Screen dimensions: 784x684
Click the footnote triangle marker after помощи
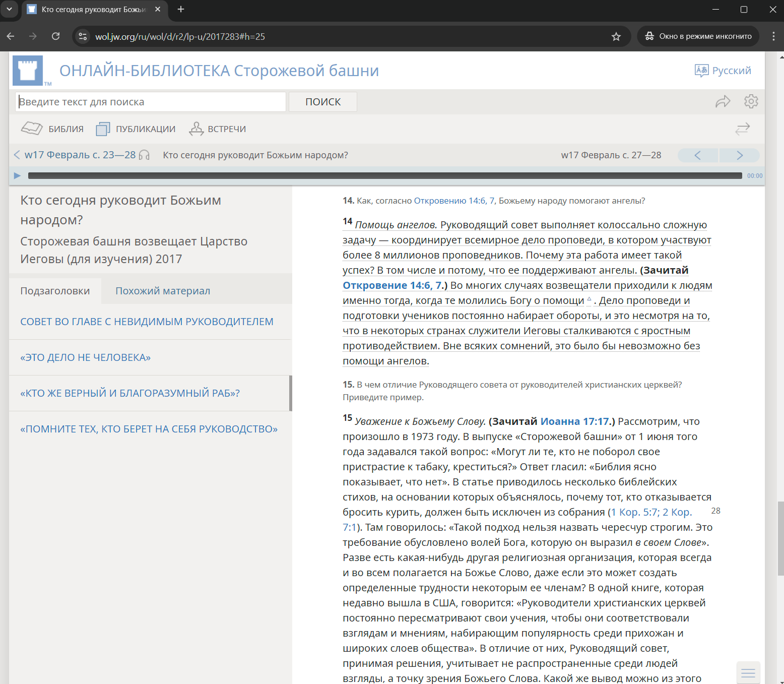click(589, 299)
